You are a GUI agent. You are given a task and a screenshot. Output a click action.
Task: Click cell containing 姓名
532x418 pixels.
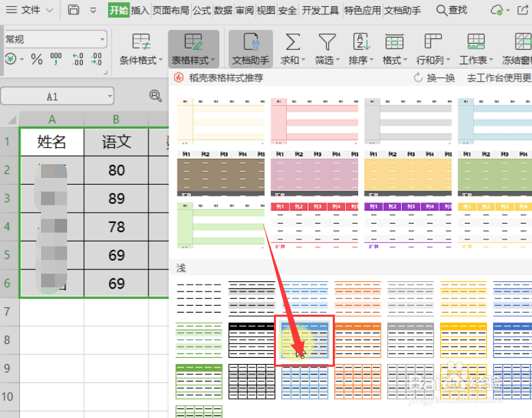tap(51, 142)
